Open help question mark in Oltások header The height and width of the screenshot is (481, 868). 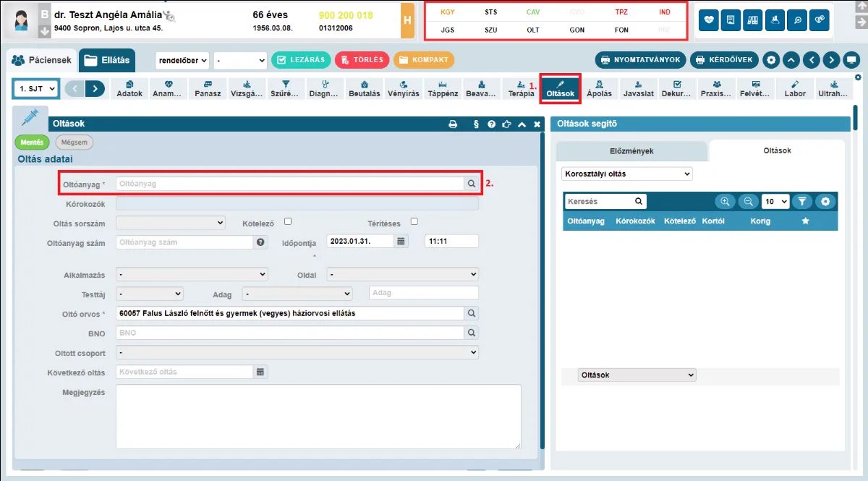(x=492, y=124)
